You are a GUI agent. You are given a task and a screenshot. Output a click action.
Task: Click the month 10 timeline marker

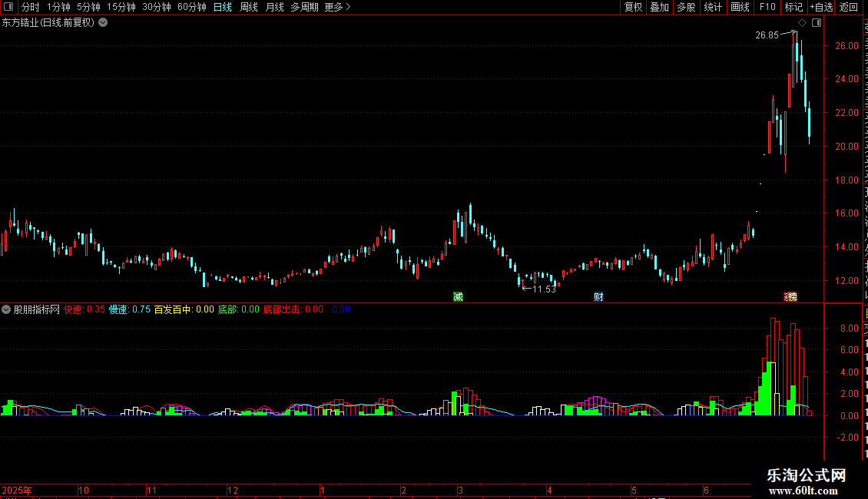(84, 490)
